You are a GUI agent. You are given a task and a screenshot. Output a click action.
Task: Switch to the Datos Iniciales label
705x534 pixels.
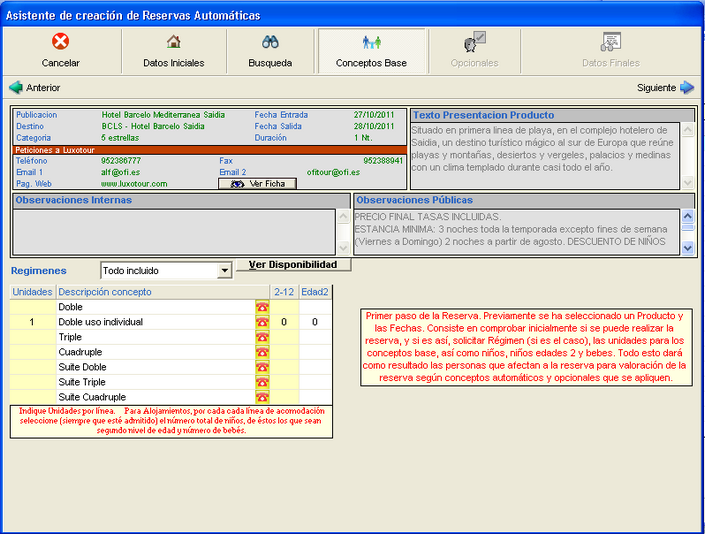(x=174, y=63)
